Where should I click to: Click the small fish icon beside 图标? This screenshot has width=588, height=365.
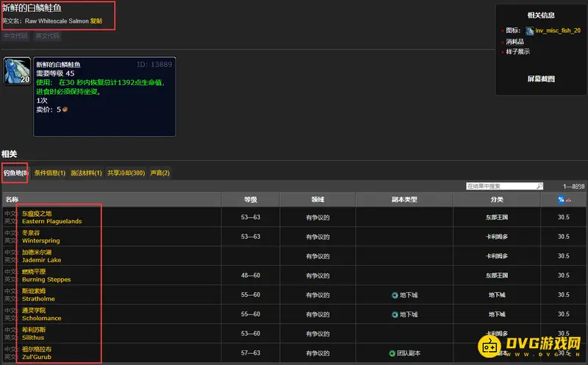tap(529, 31)
